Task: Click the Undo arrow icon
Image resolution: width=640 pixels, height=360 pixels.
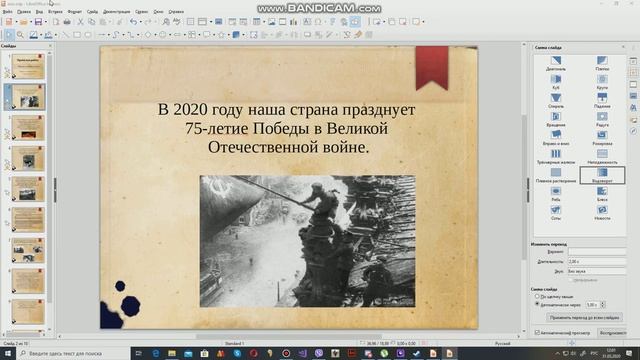Action: [133, 22]
